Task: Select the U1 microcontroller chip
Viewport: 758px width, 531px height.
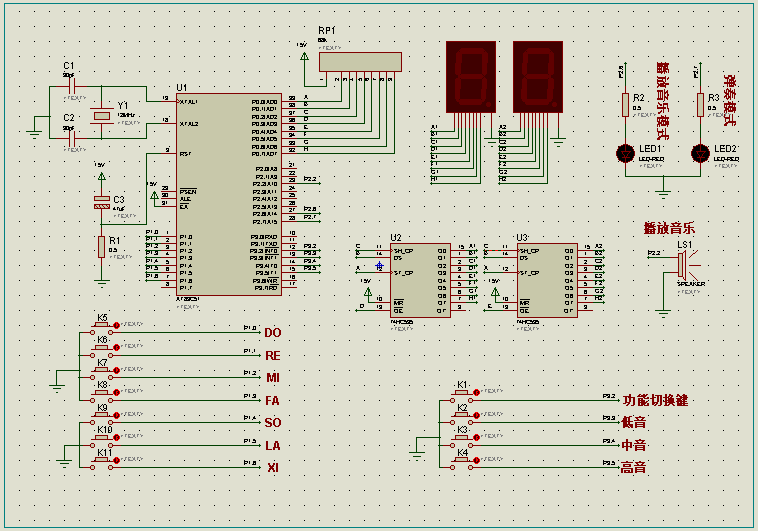Action: [229, 194]
